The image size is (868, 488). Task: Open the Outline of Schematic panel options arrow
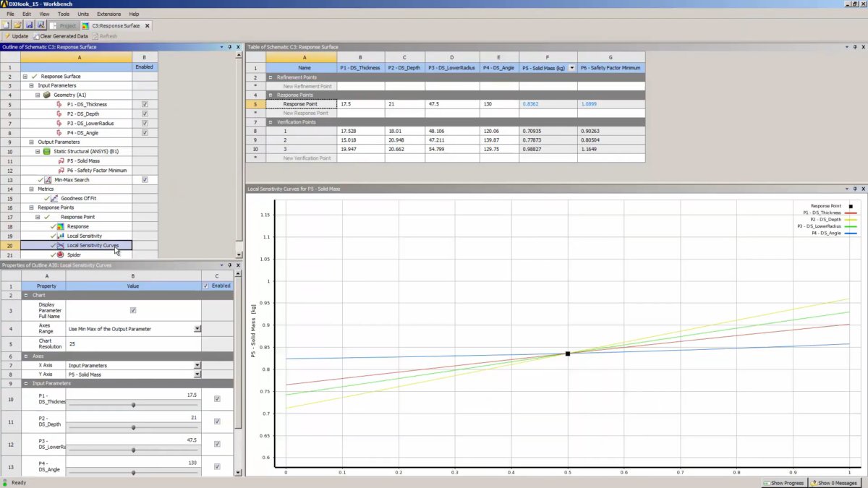[x=221, y=47]
